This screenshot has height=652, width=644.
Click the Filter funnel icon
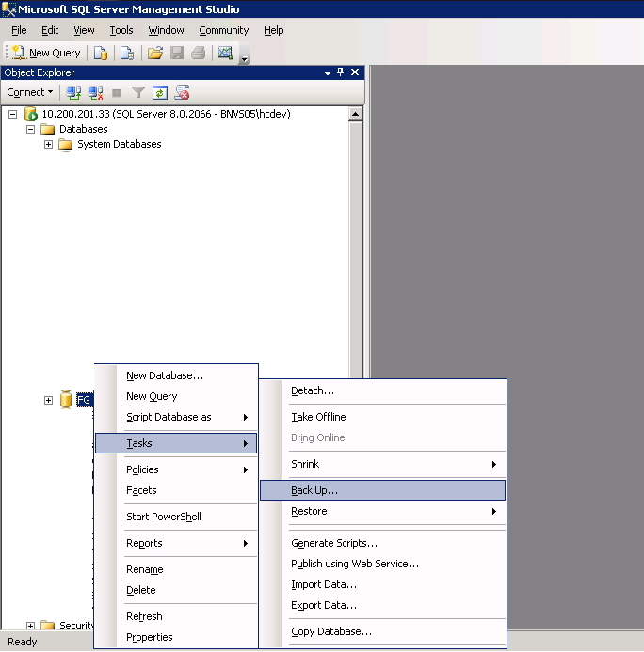[138, 92]
